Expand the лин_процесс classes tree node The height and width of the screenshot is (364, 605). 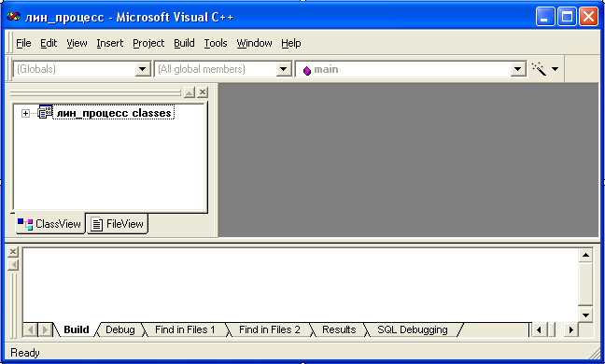tap(25, 113)
